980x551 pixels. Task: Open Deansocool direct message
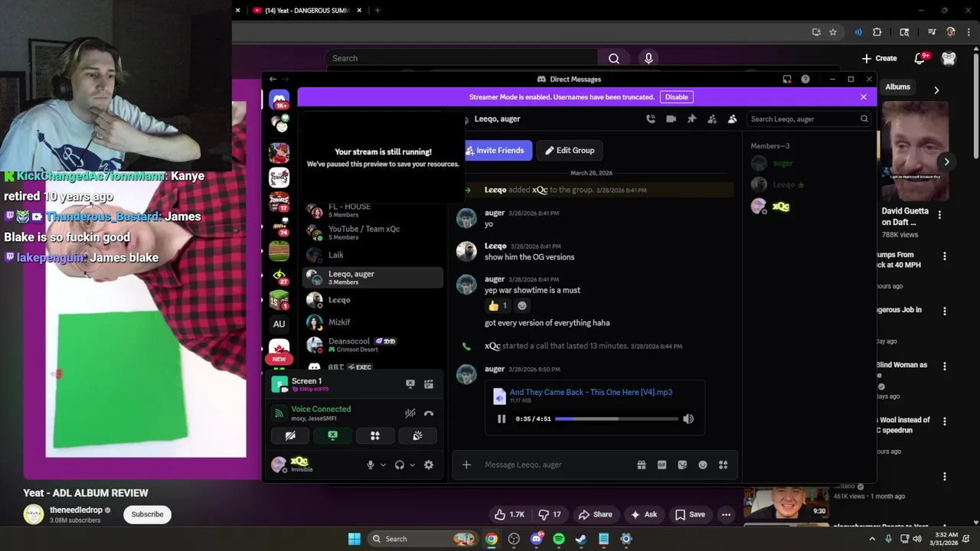[373, 344]
